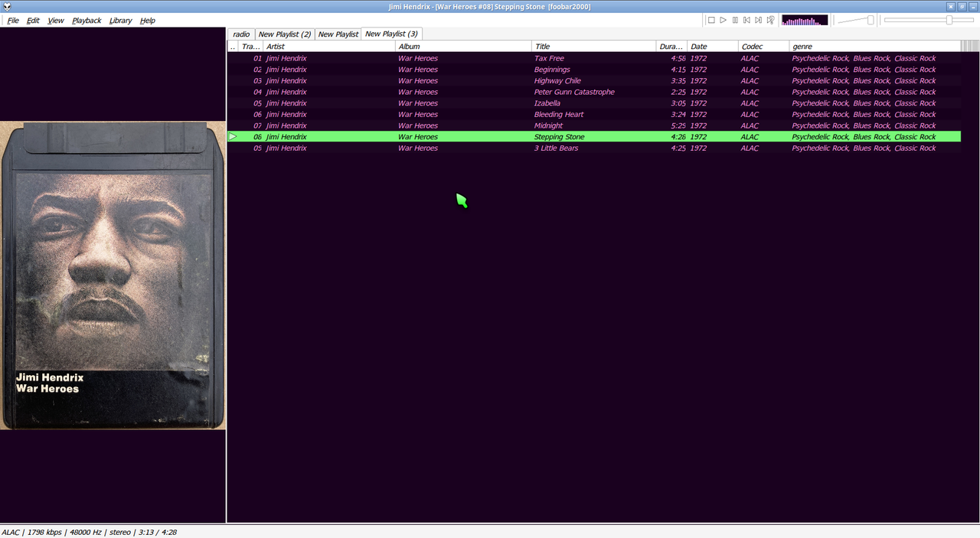
Task: Click the now-playing arrow indicator
Action: (x=233, y=137)
